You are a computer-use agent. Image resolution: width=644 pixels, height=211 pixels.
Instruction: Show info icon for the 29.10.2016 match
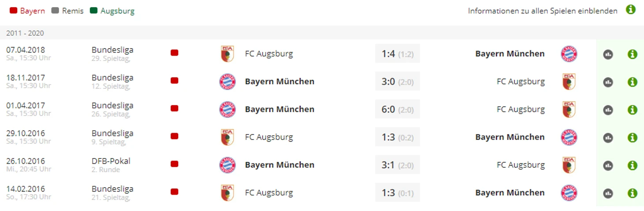632,138
